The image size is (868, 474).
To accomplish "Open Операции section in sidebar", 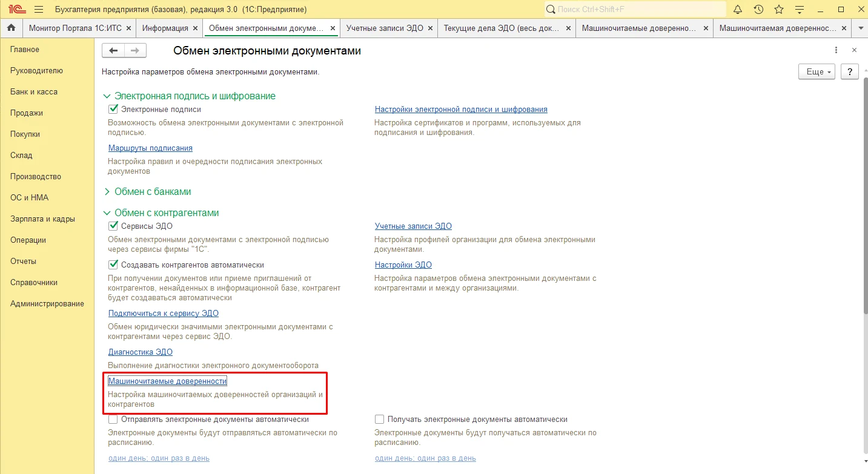I will tap(28, 240).
